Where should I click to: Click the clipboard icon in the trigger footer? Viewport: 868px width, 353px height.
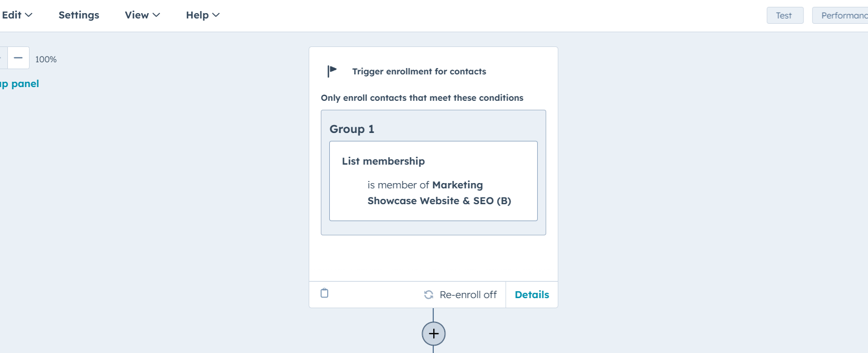[x=324, y=293]
